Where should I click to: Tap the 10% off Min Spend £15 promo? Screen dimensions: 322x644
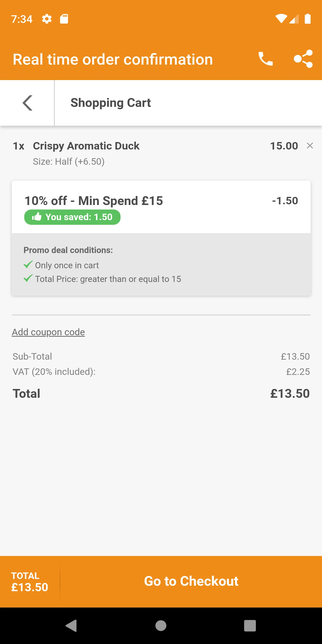(94, 201)
